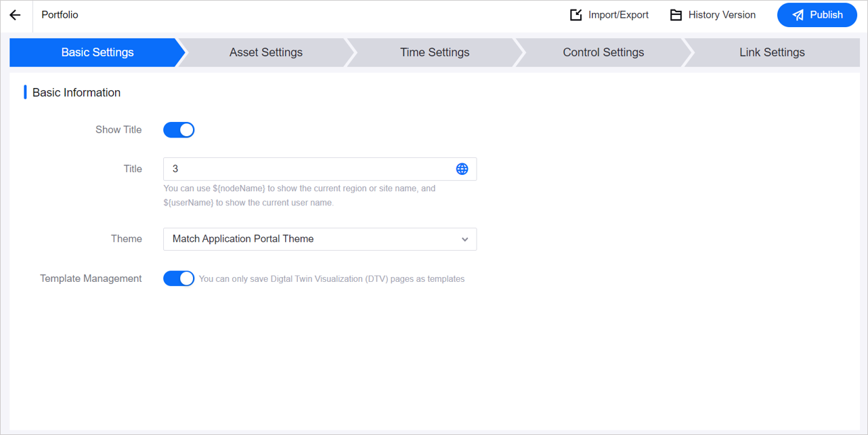Image resolution: width=868 pixels, height=435 pixels.
Task: Click the chevron arrow in Theme selector
Action: (x=464, y=239)
